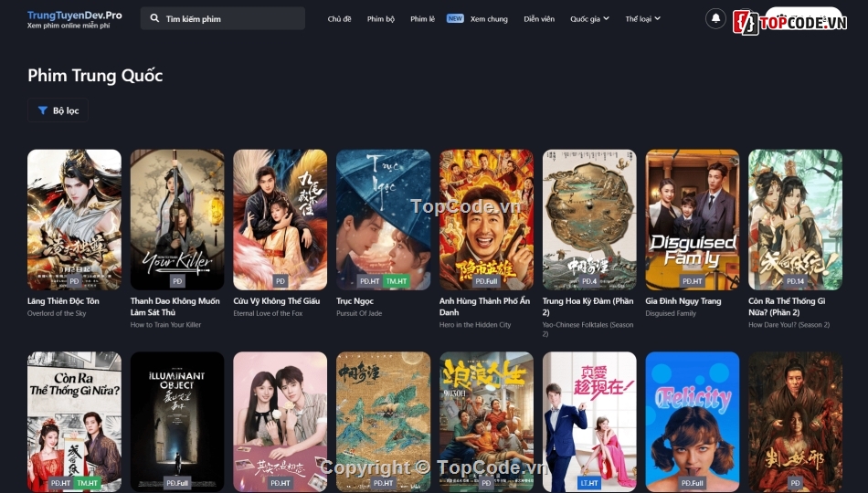Click the Xem chung link
Viewport: 868px width, 493px height.
[x=489, y=18]
